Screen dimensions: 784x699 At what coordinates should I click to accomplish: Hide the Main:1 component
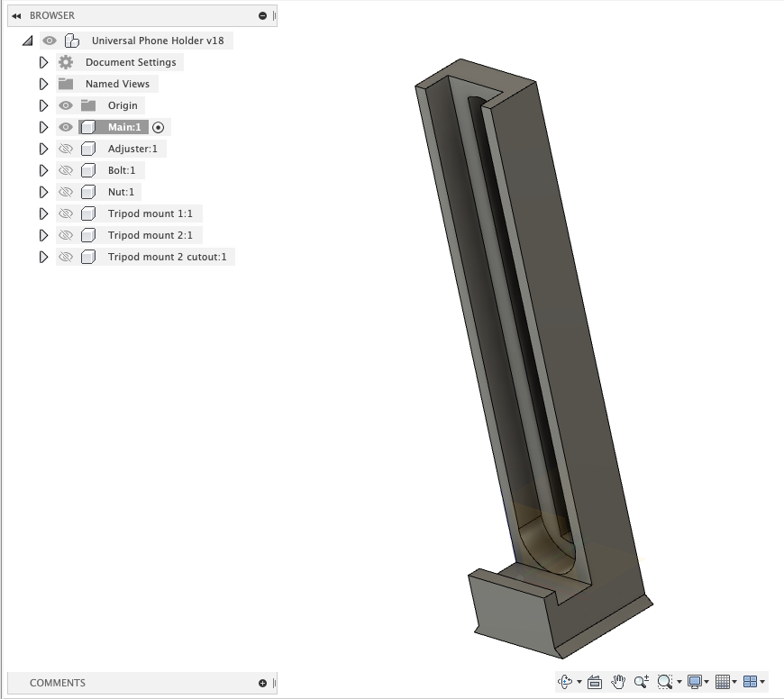click(66, 127)
